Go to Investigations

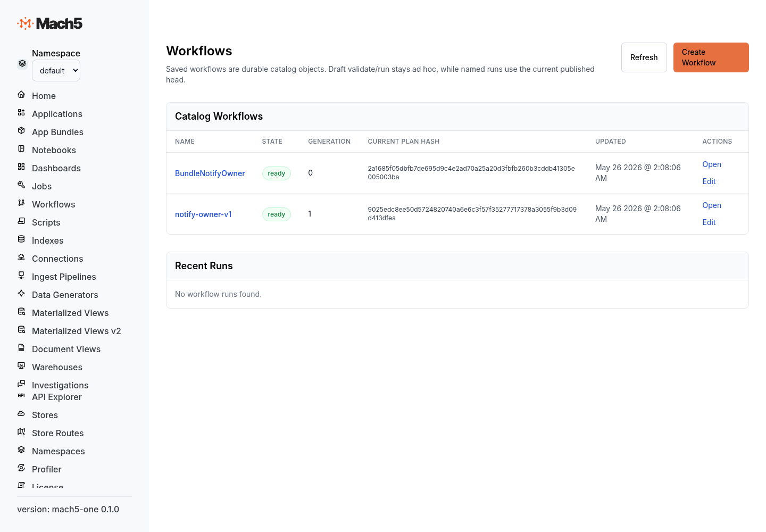60,385
